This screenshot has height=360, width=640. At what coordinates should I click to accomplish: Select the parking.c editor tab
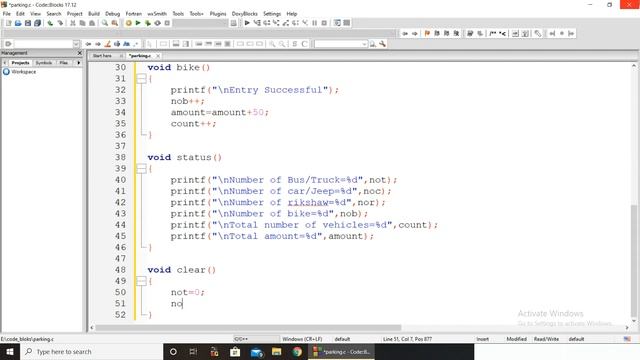[x=140, y=56]
